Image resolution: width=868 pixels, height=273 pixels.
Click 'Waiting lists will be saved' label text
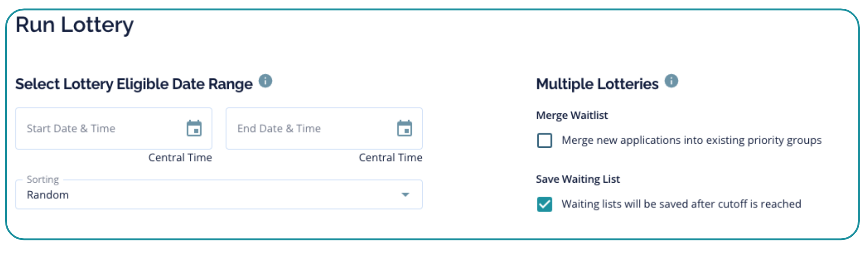(681, 204)
